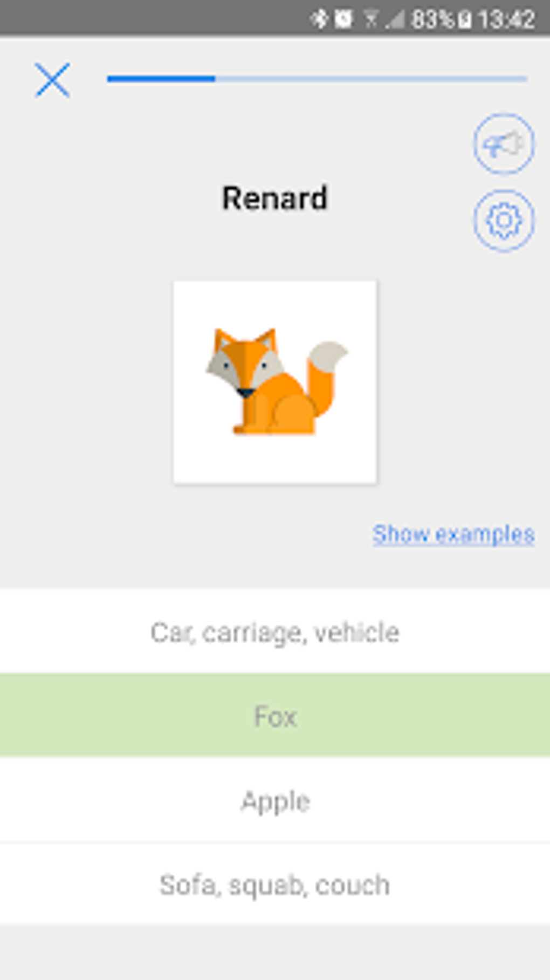Click the unfilled portion of progress bar

(x=371, y=79)
